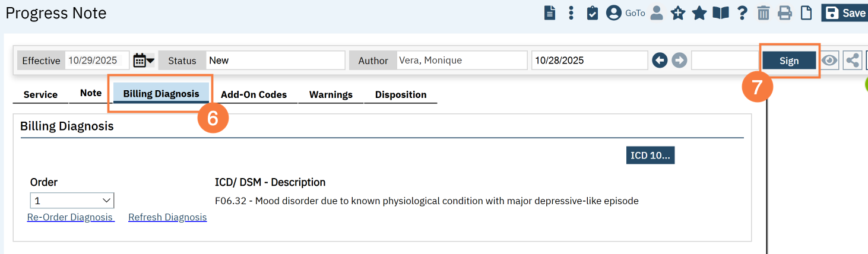Switch to the Add-On Codes tab
The width and height of the screenshot is (868, 254).
pos(254,94)
